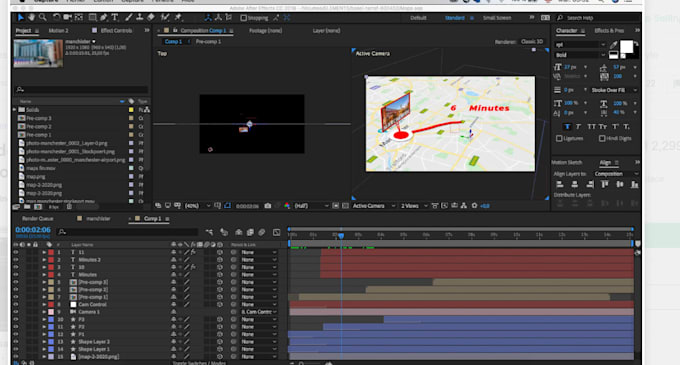Screen dimensions: 680x365
Task: Hide the Minutes 2 layer with eye icon
Action: [16, 260]
